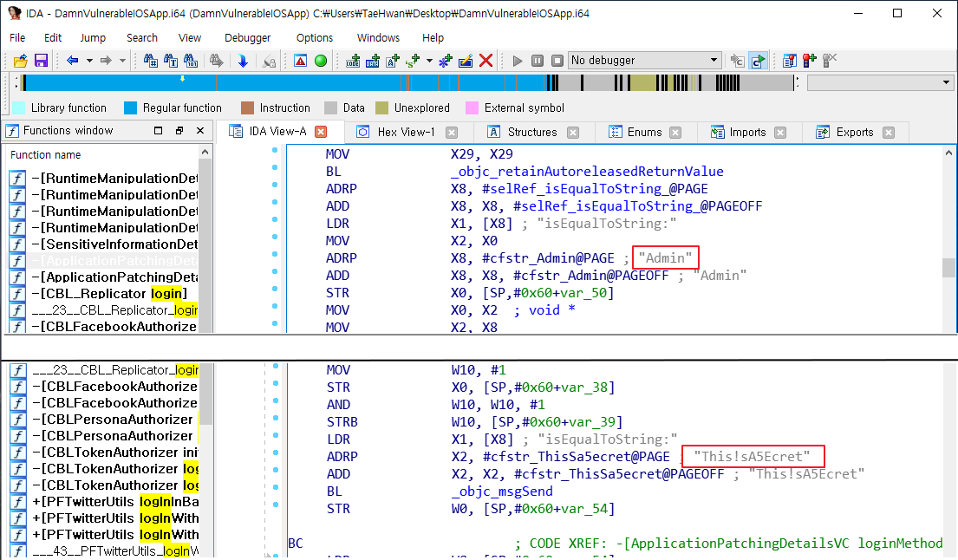Open the red warning triangle window icon

300,61
